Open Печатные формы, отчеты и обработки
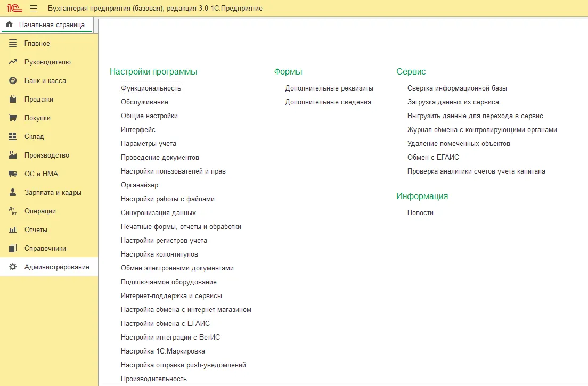This screenshot has height=386, width=588. [181, 227]
